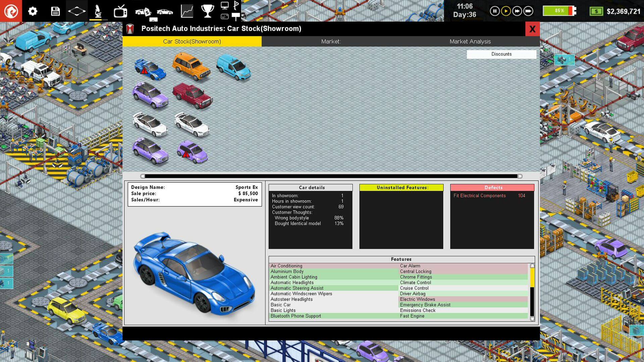Viewport: 644px width, 362px height.
Task: Click the Uninstalled Features header
Action: [x=401, y=187]
